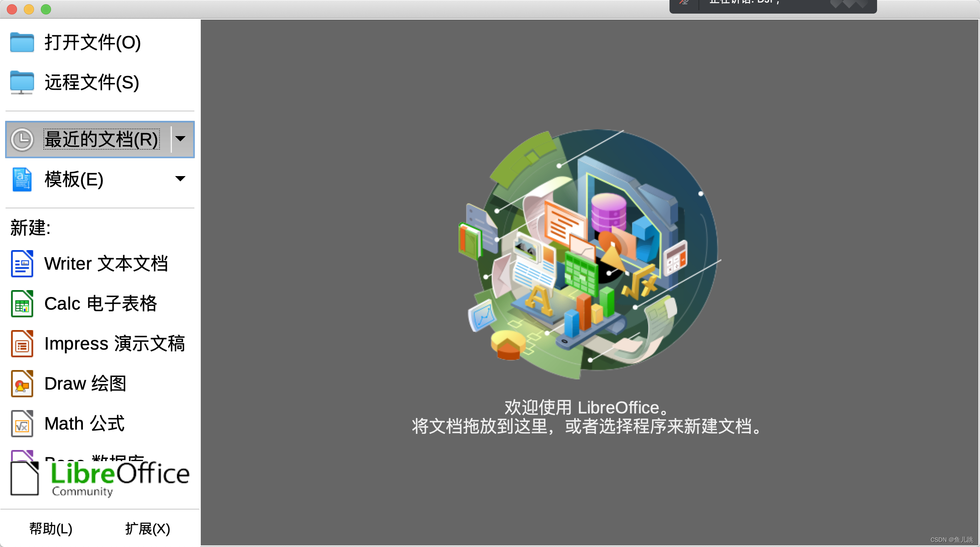This screenshot has width=980, height=547.
Task: Click the Writer text document icon
Action: click(22, 264)
